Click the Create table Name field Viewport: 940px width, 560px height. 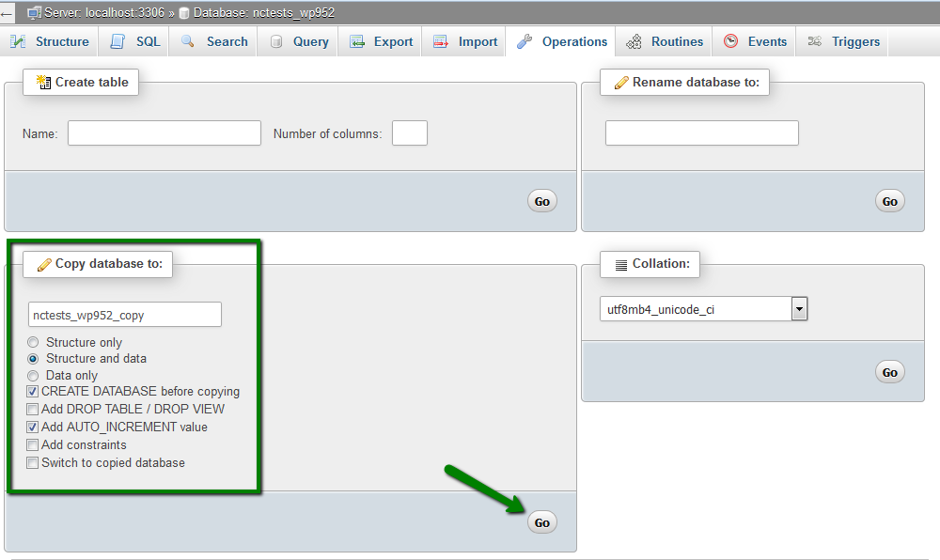coord(164,133)
